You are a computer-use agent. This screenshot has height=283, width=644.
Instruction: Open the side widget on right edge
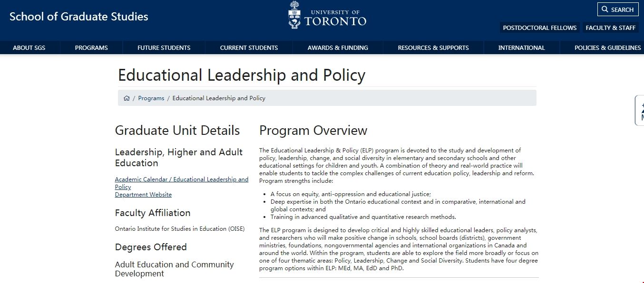pos(640,111)
